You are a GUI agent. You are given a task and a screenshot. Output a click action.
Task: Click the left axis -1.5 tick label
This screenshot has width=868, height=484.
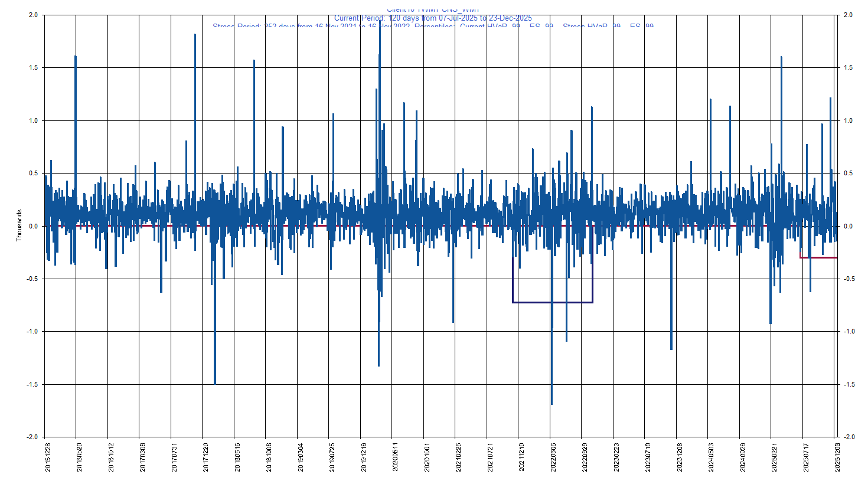coord(32,384)
